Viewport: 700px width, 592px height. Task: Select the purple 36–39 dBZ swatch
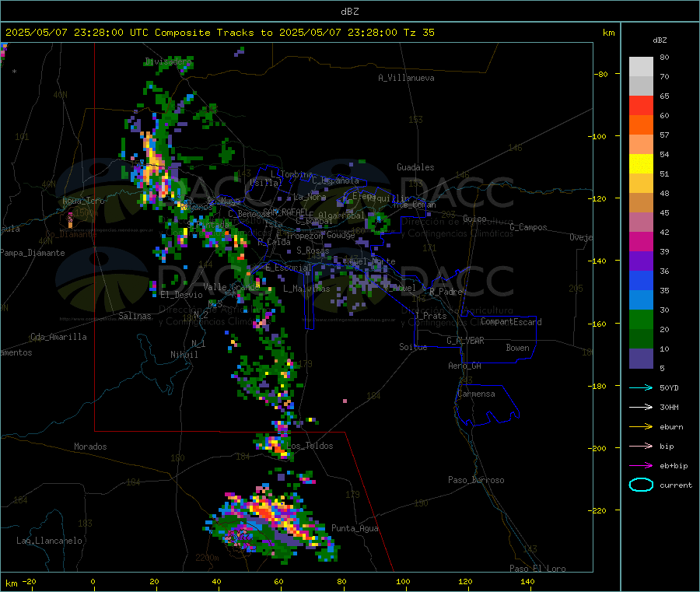tap(641, 261)
